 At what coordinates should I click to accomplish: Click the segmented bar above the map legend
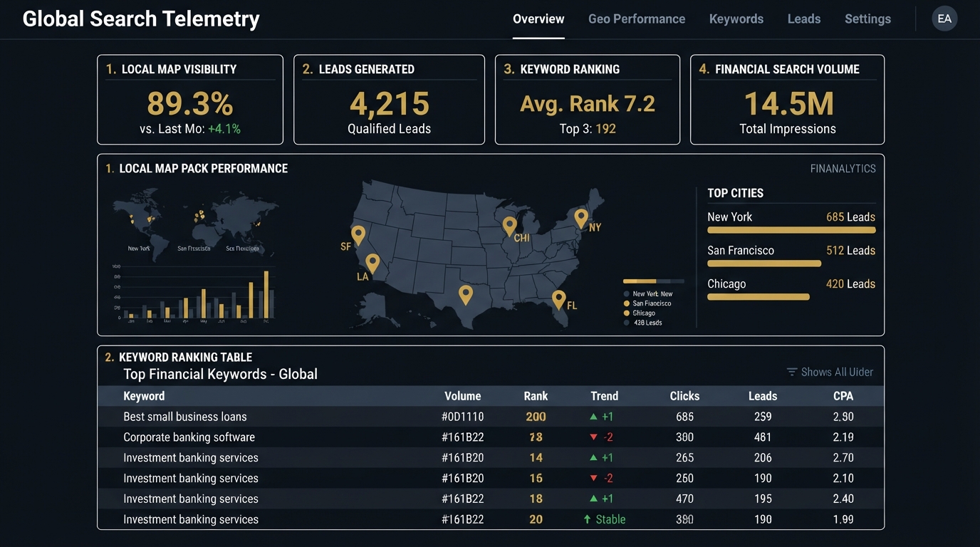pyautogui.click(x=653, y=281)
